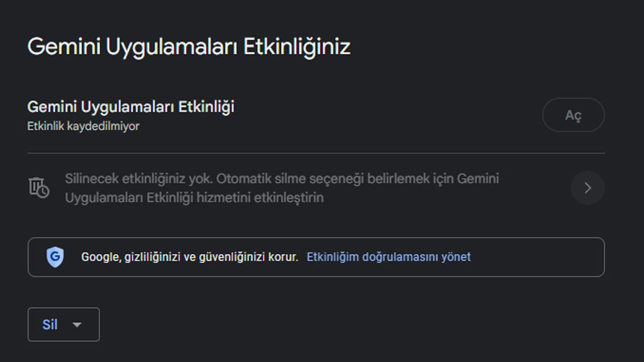
Task: Expand the auto-delete settings chevron
Action: click(588, 188)
